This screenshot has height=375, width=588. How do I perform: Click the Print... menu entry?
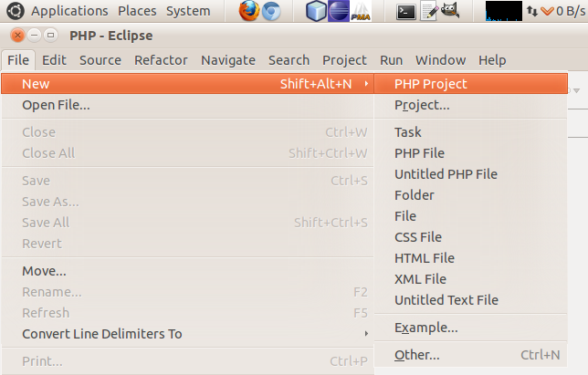tap(187, 361)
